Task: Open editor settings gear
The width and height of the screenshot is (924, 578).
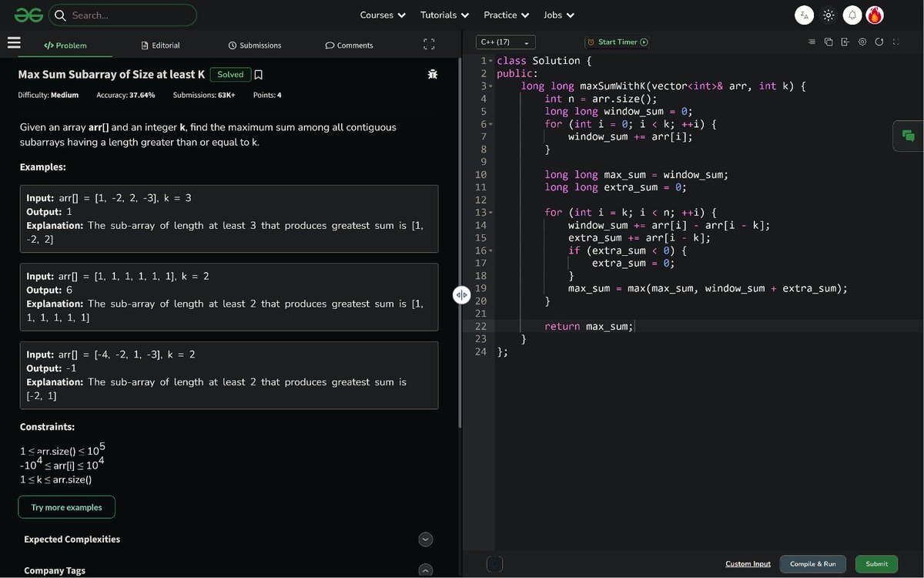Action: [x=862, y=42]
